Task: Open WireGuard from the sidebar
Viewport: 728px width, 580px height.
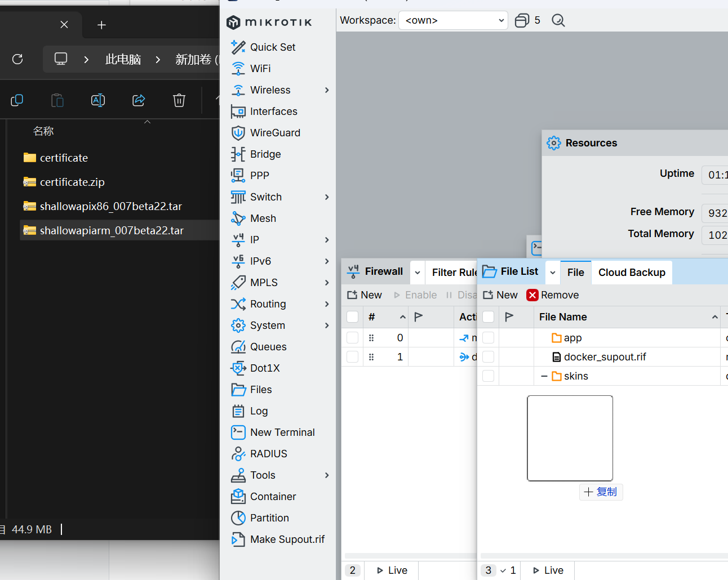Action: click(x=275, y=133)
